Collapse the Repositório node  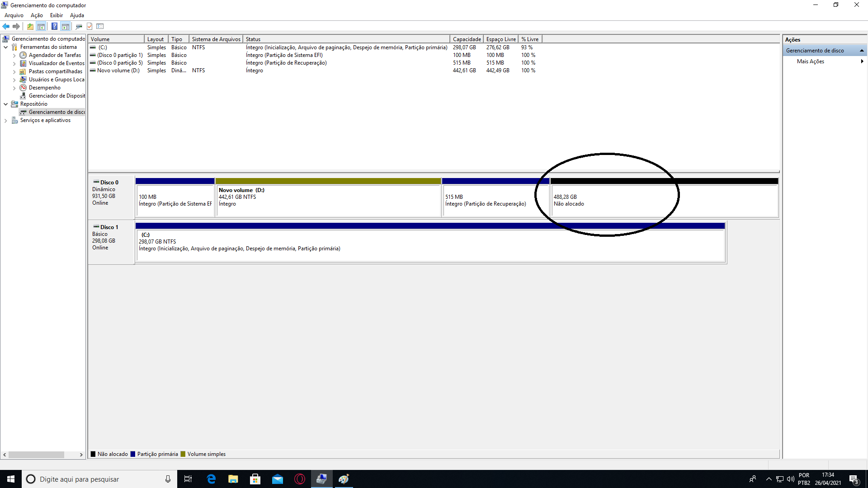coord(5,104)
